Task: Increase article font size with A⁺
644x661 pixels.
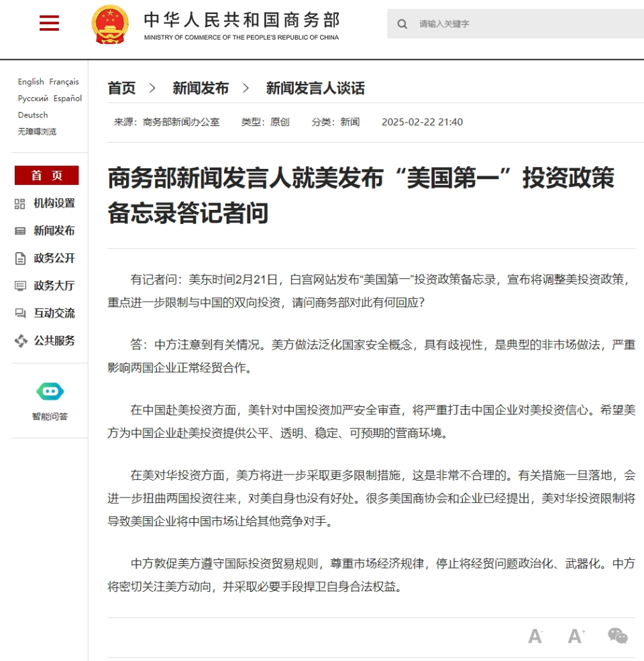Action: (x=574, y=636)
